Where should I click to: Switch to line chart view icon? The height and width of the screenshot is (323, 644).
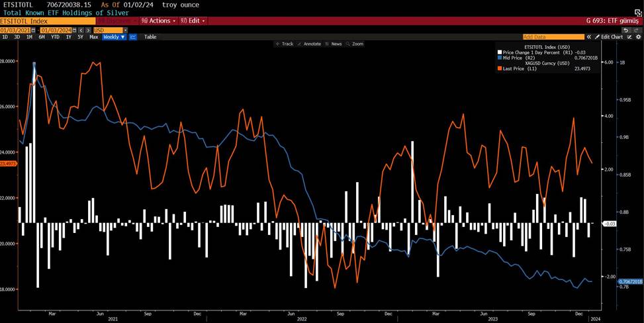coord(133,37)
